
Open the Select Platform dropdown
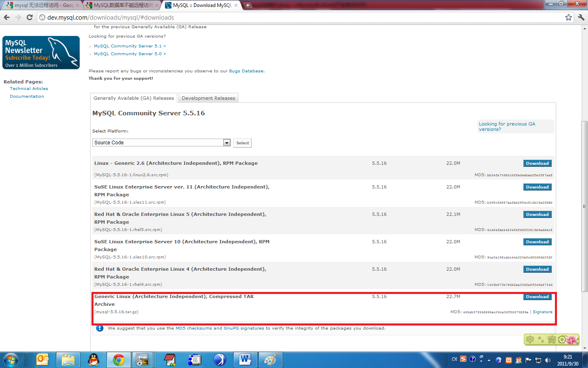point(161,142)
